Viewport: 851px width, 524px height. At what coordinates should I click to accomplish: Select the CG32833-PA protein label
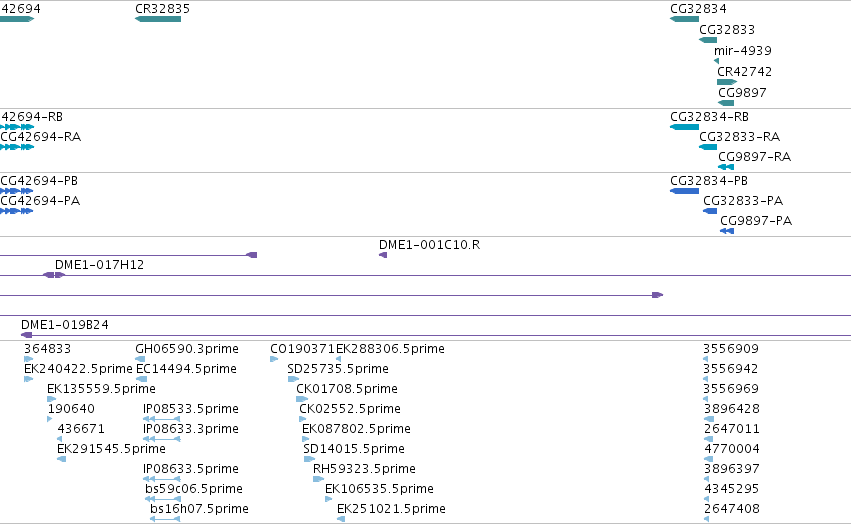(743, 201)
